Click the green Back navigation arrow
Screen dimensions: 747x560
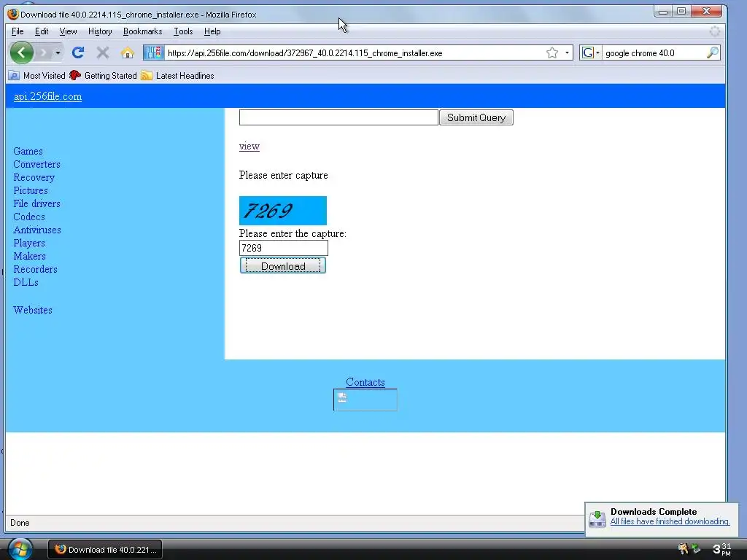[x=22, y=52]
